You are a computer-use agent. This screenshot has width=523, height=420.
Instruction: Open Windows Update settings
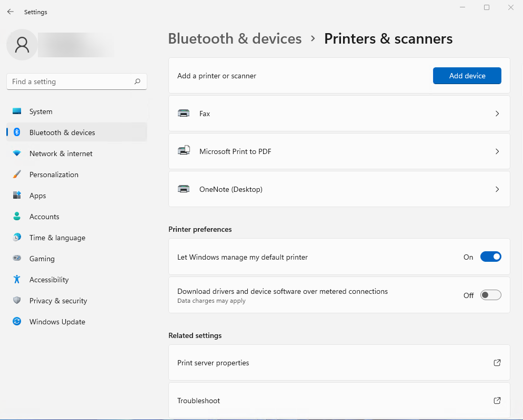pyautogui.click(x=77, y=321)
